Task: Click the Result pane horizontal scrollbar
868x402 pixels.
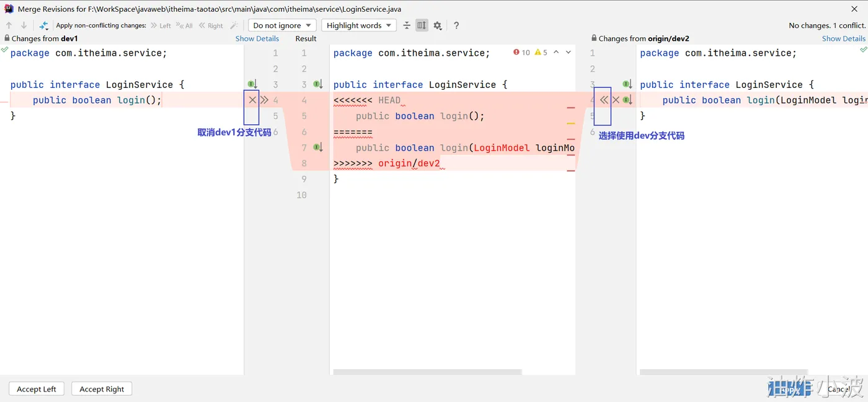Action: pyautogui.click(x=428, y=372)
